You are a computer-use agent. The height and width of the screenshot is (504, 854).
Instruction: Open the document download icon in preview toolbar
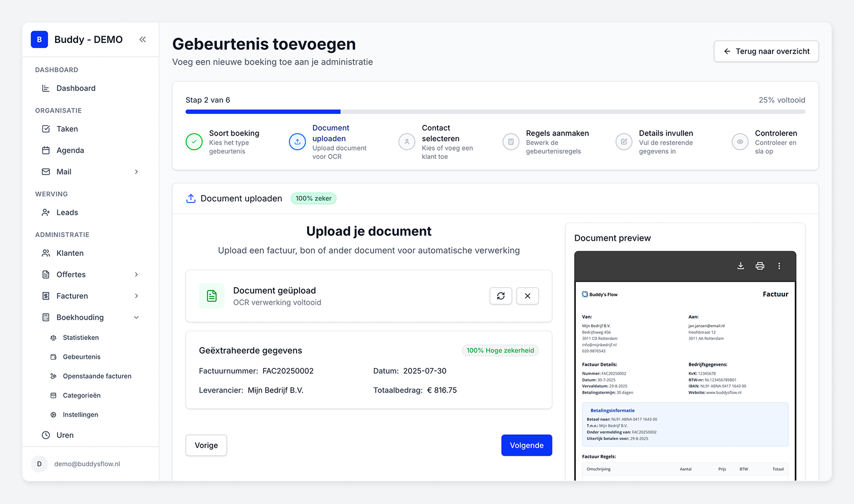coord(740,266)
